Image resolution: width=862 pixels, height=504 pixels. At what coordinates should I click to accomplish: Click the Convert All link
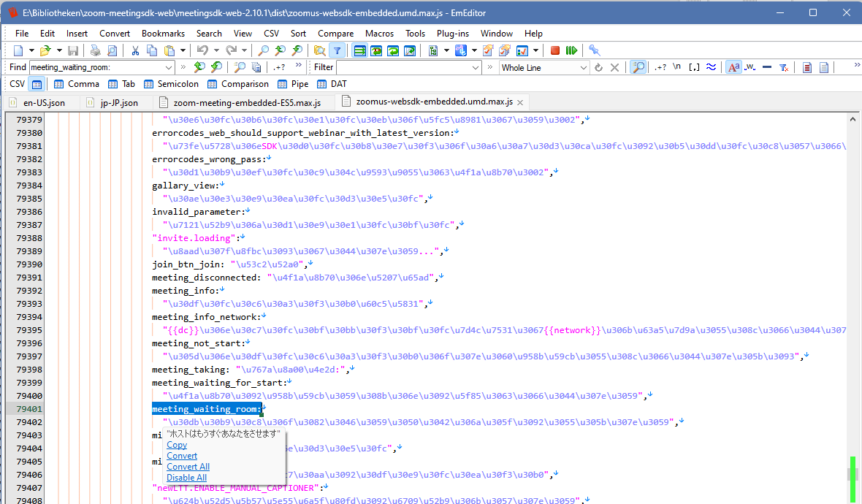pyautogui.click(x=188, y=467)
